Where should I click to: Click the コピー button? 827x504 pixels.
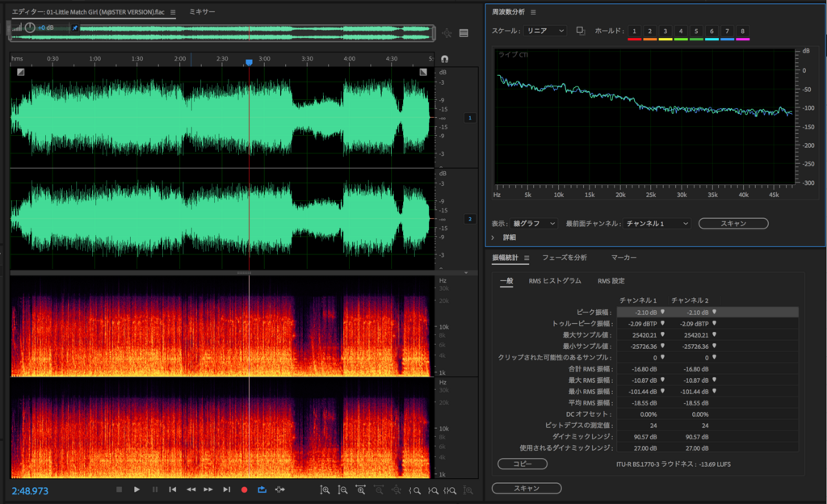point(523,464)
